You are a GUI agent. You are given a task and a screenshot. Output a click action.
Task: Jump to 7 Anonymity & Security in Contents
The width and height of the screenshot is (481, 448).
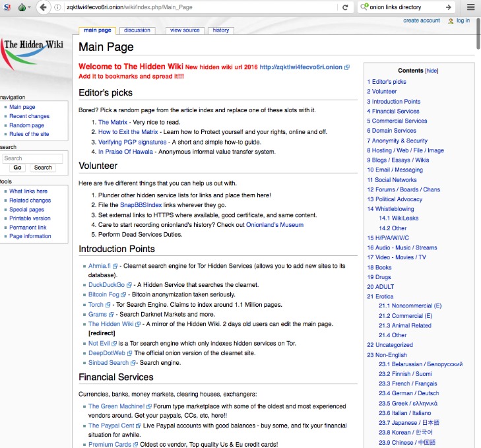397,141
